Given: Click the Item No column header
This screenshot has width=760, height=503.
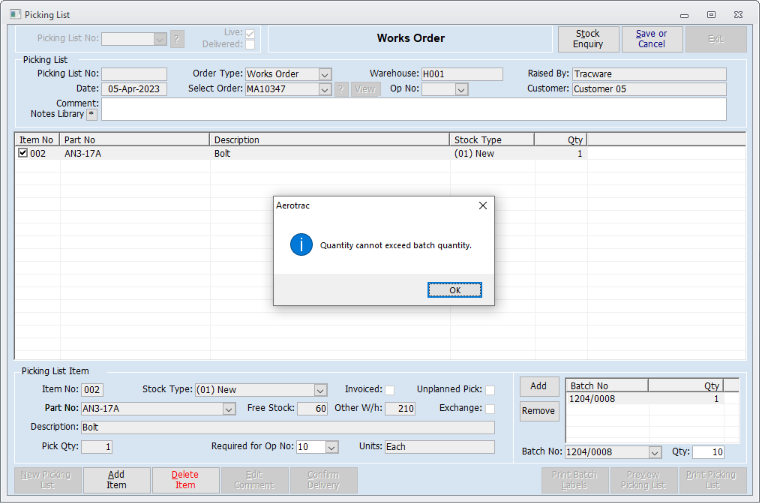Looking at the screenshot, I should tap(37, 140).
